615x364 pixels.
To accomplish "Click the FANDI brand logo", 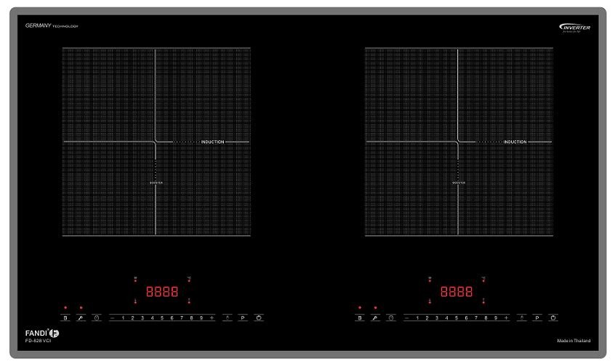I will click(42, 333).
